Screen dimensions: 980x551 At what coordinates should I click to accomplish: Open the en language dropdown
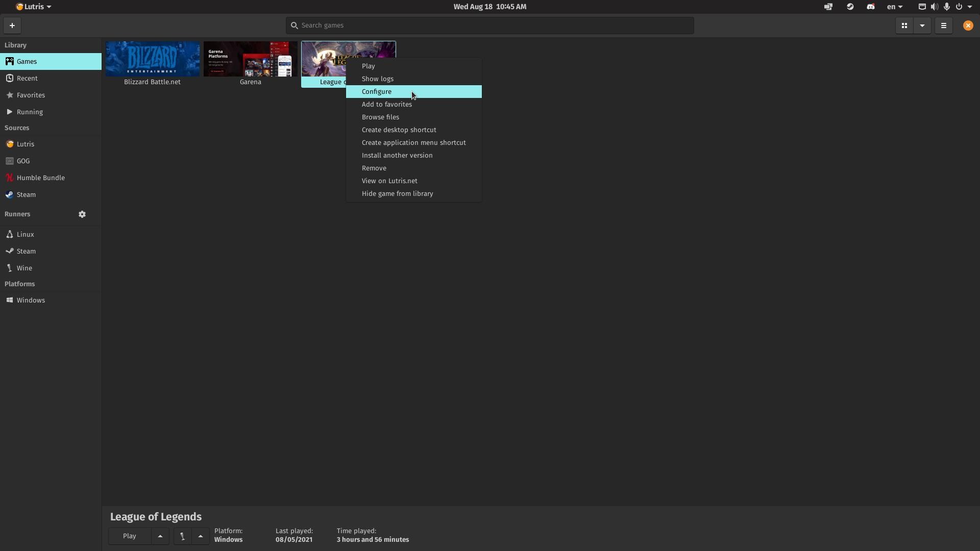pos(894,7)
